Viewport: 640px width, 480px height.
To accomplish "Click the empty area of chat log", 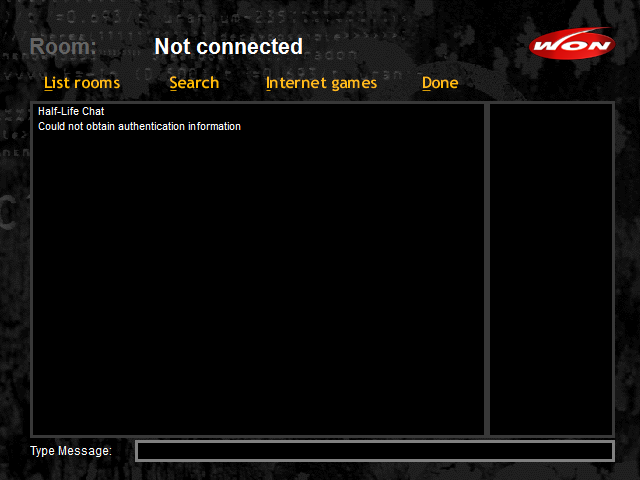I will click(x=258, y=282).
